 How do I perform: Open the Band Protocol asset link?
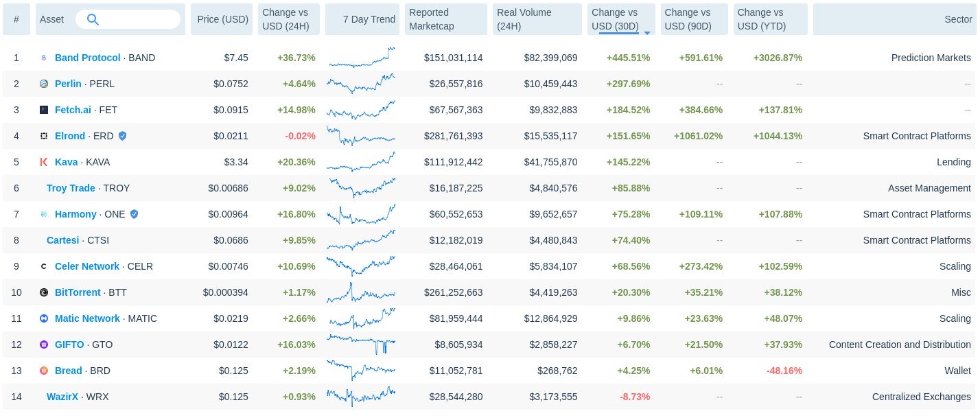[87, 58]
